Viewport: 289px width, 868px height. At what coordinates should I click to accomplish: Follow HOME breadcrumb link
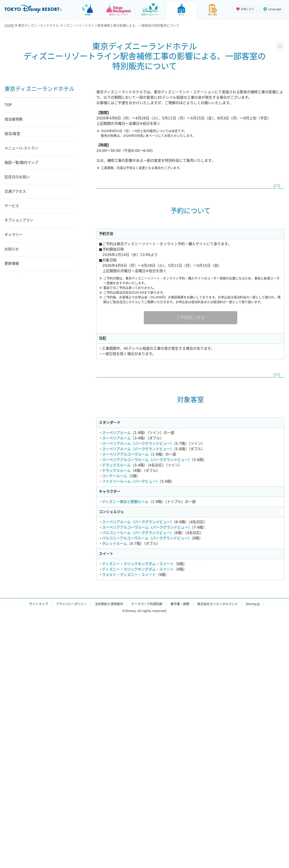pos(9,26)
